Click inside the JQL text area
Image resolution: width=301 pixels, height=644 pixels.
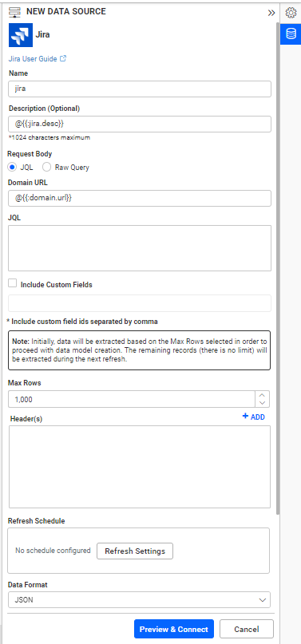pos(140,248)
